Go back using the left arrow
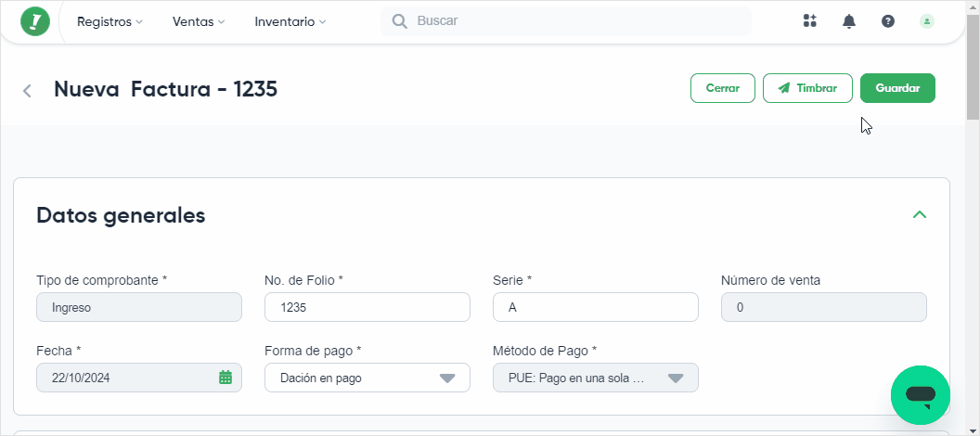The height and width of the screenshot is (436, 980). coord(27,91)
